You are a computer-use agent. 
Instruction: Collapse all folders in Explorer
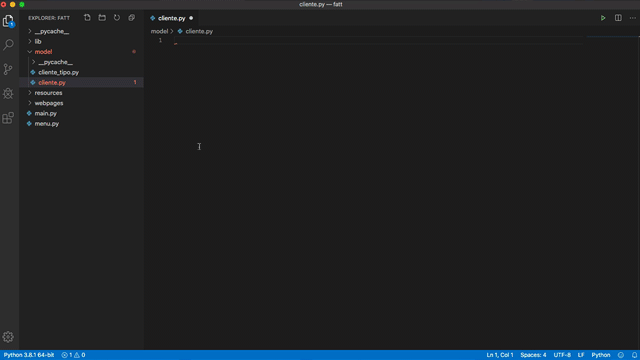click(131, 18)
